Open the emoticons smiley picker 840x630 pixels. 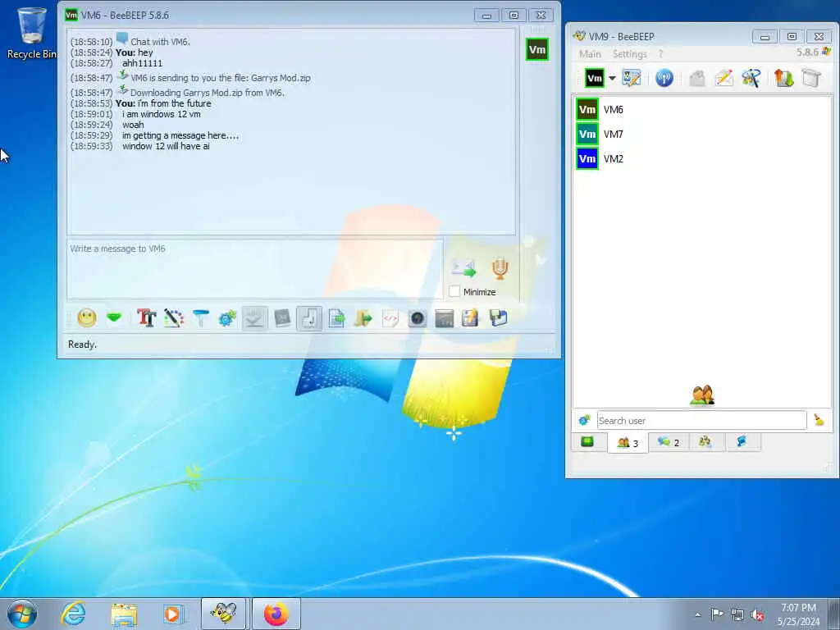[87, 318]
